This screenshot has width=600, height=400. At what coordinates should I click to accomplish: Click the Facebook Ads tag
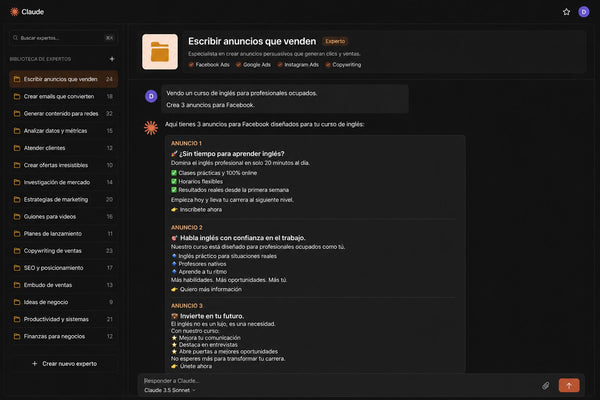tap(209, 65)
